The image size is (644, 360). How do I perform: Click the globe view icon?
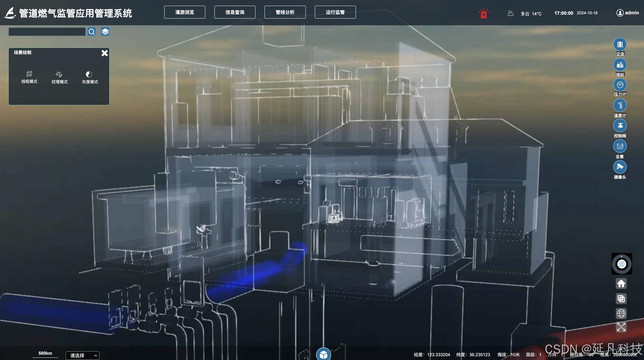[x=621, y=313]
